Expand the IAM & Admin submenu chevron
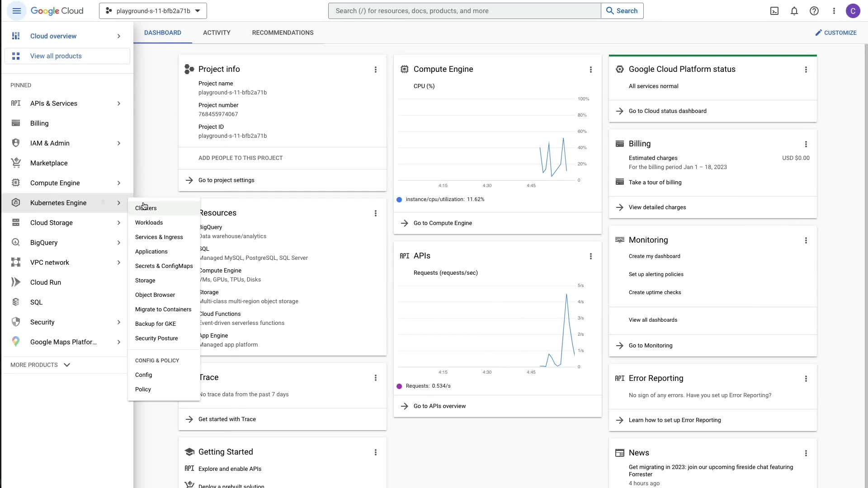This screenshot has height=488, width=868. pos(119,143)
